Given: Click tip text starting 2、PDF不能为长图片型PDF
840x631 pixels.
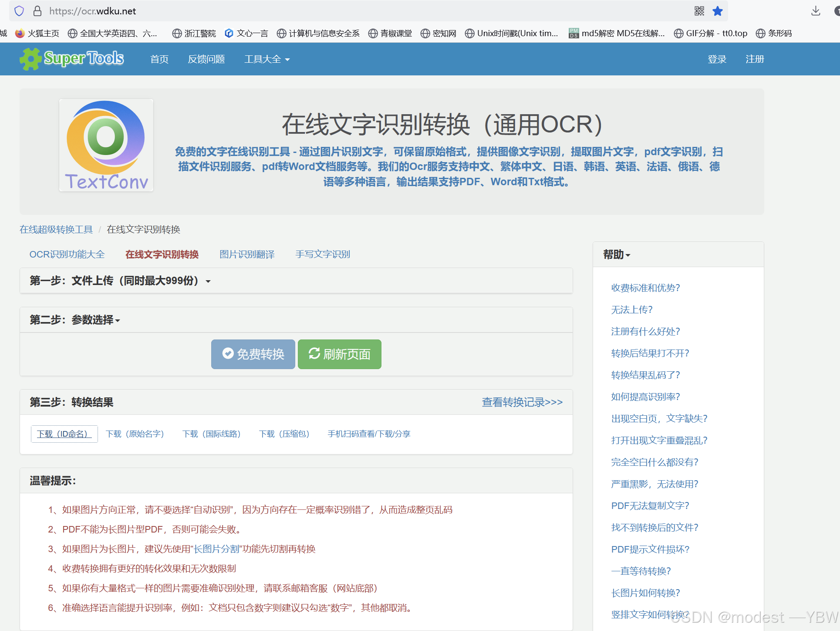Looking at the screenshot, I should click(145, 529).
